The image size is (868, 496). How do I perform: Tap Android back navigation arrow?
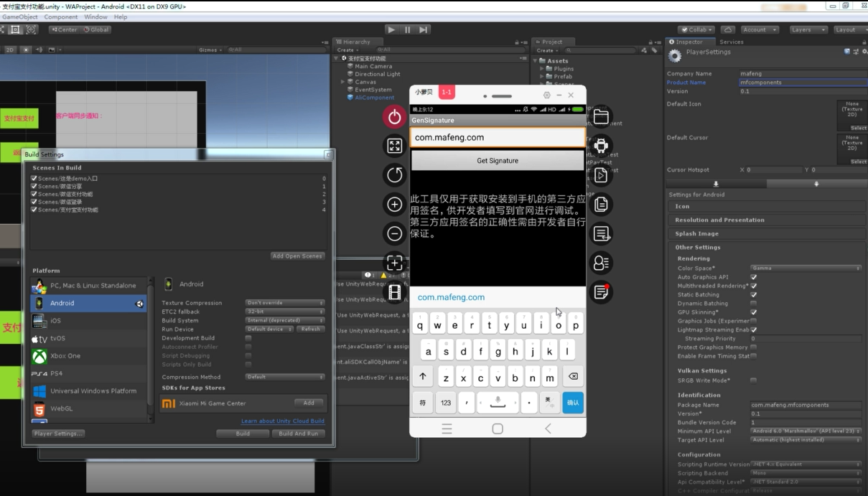548,429
